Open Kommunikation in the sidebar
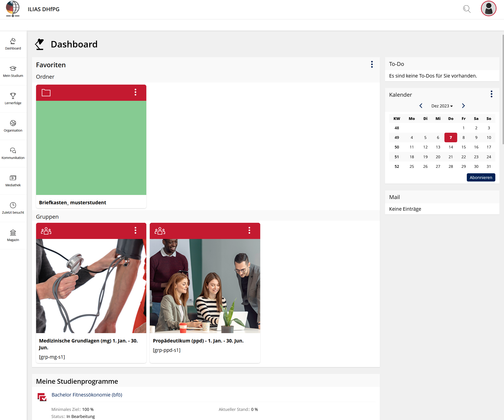The height and width of the screenshot is (420, 504). (13, 153)
